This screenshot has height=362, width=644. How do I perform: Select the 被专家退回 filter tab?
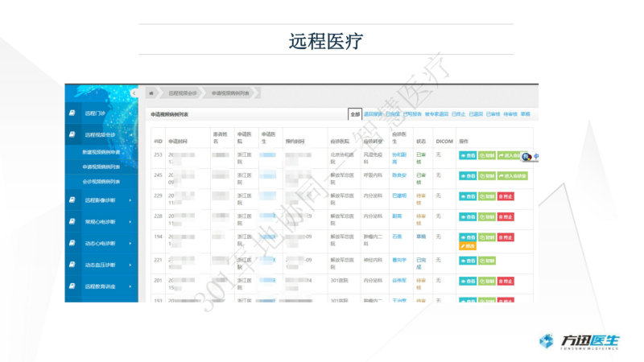[x=436, y=114]
